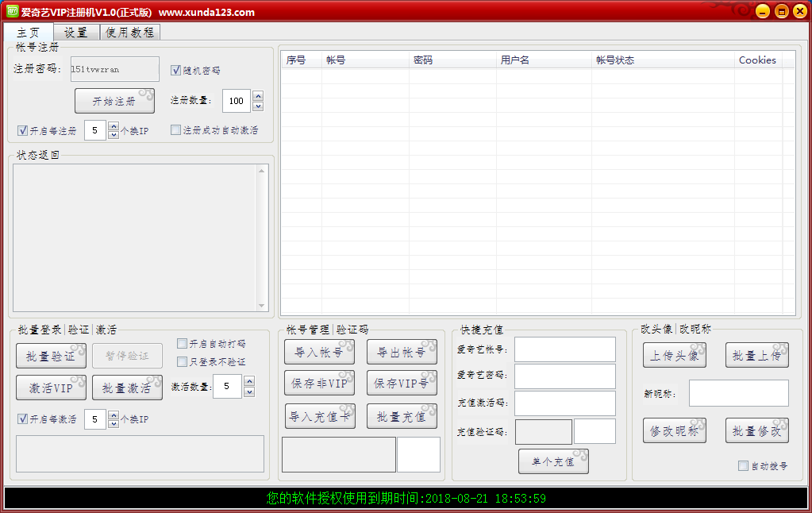Switch to the 设置 settings tab

[75, 32]
